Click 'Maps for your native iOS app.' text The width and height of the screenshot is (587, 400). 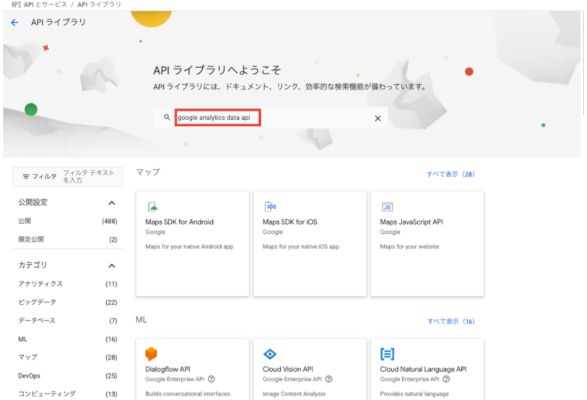pyautogui.click(x=301, y=246)
